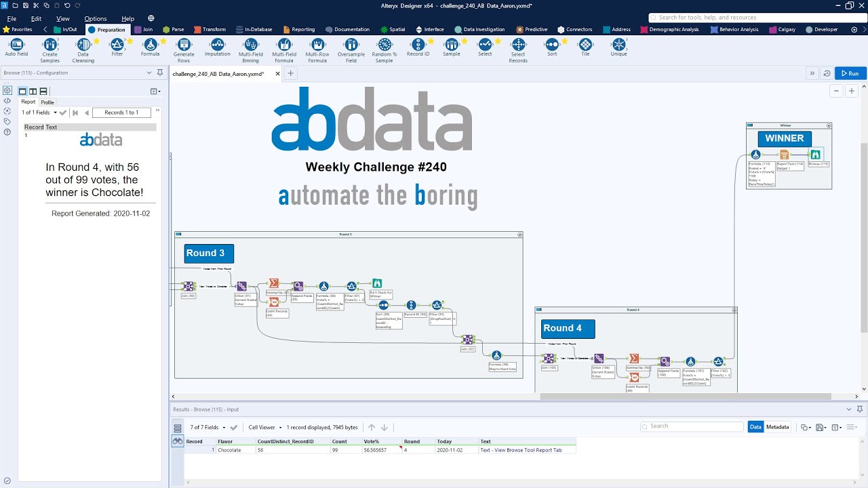This screenshot has height=488, width=868.
Task: Switch results to Data view
Action: (755, 427)
